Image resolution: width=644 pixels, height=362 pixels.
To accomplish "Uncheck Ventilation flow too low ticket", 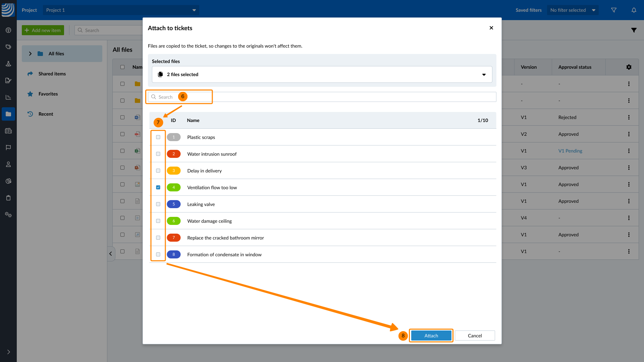I will (x=158, y=187).
